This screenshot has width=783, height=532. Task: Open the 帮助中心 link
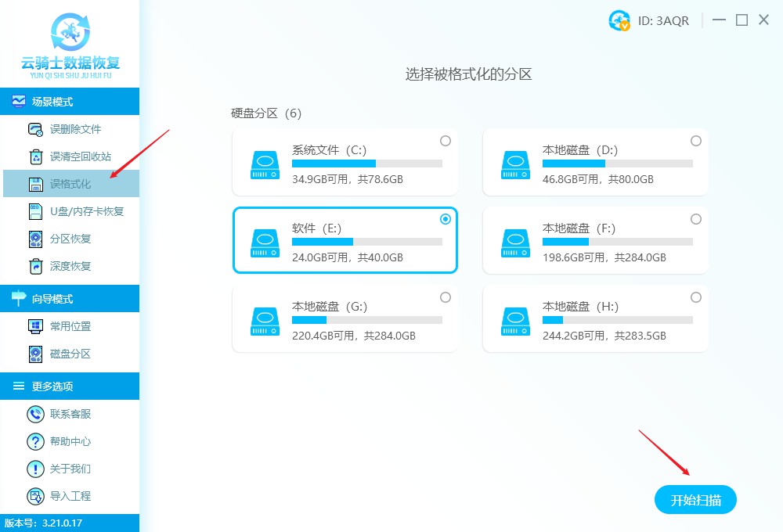(x=71, y=441)
